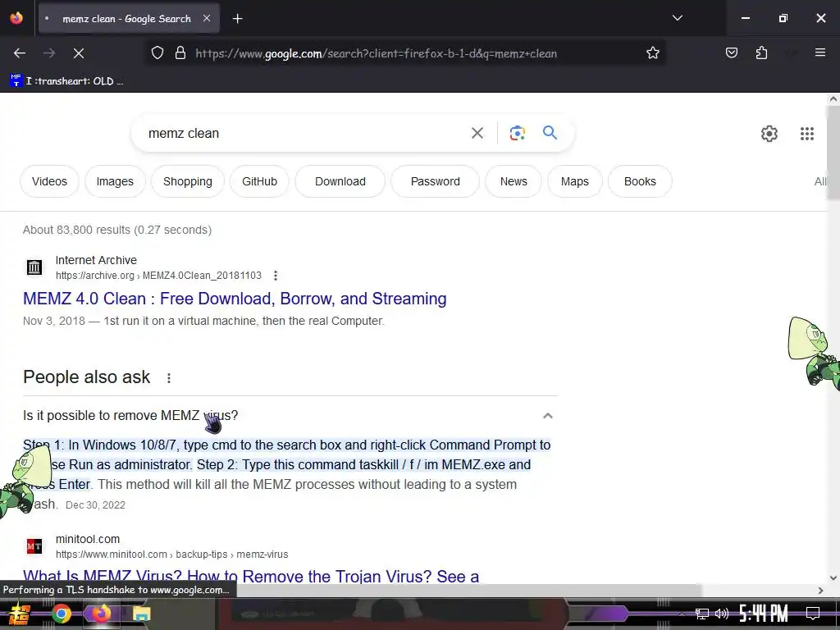This screenshot has width=840, height=630.
Task: Open the Firefox hamburger application menu
Action: (819, 52)
